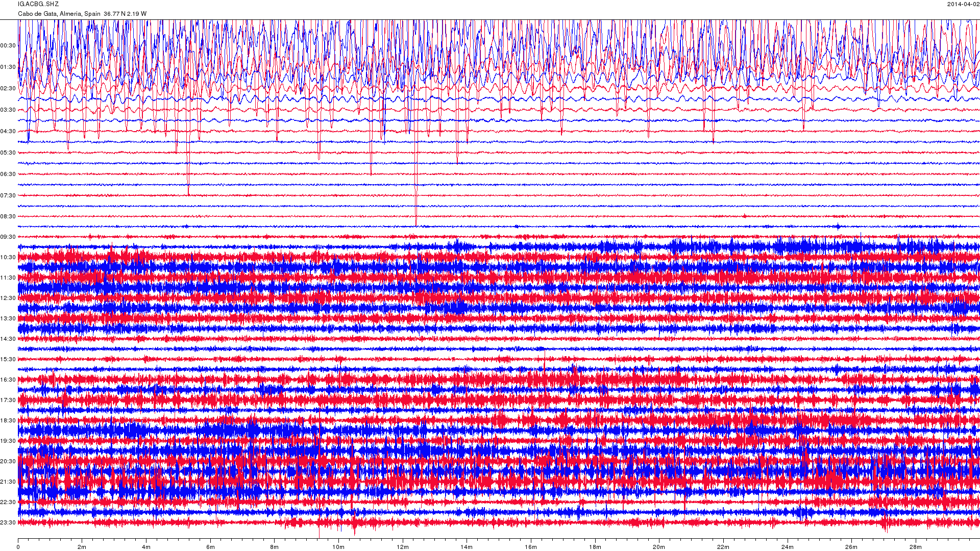Select the 14:30 time label
Image resolution: width=980 pixels, height=551 pixels.
tap(8, 339)
